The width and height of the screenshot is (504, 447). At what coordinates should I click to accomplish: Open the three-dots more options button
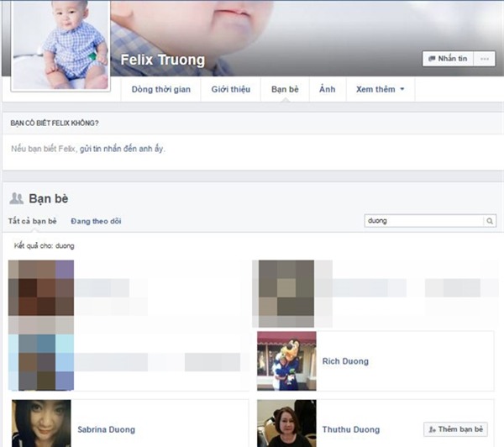pos(485,59)
